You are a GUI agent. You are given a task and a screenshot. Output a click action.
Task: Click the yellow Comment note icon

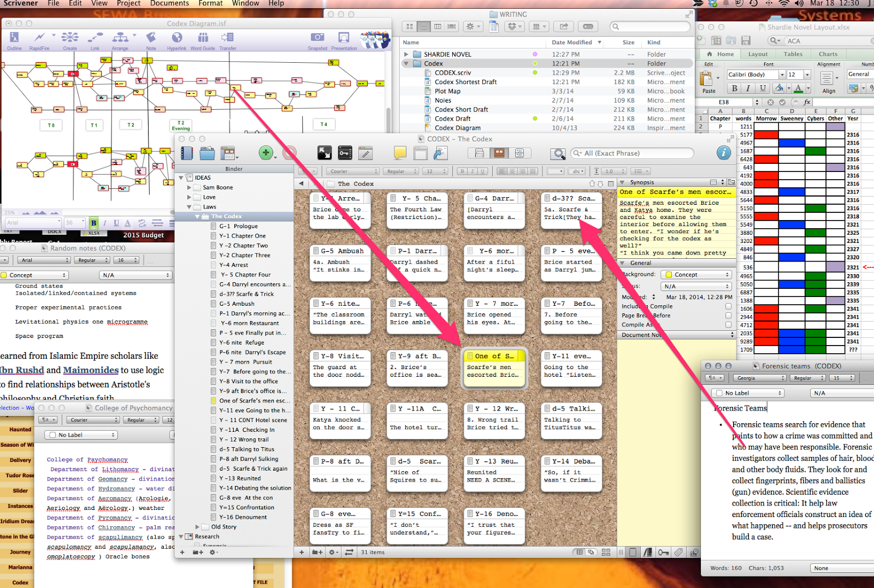pos(400,153)
